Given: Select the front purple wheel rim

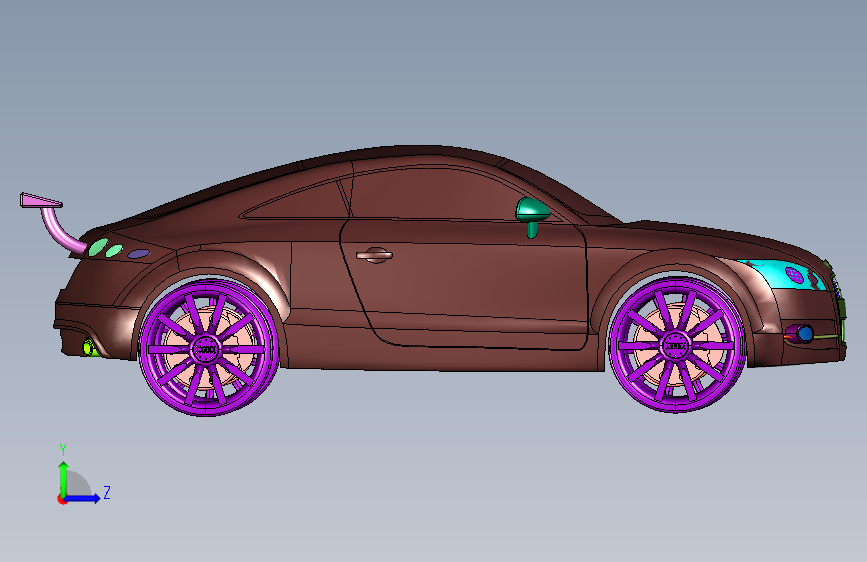Looking at the screenshot, I should pyautogui.click(x=677, y=345).
